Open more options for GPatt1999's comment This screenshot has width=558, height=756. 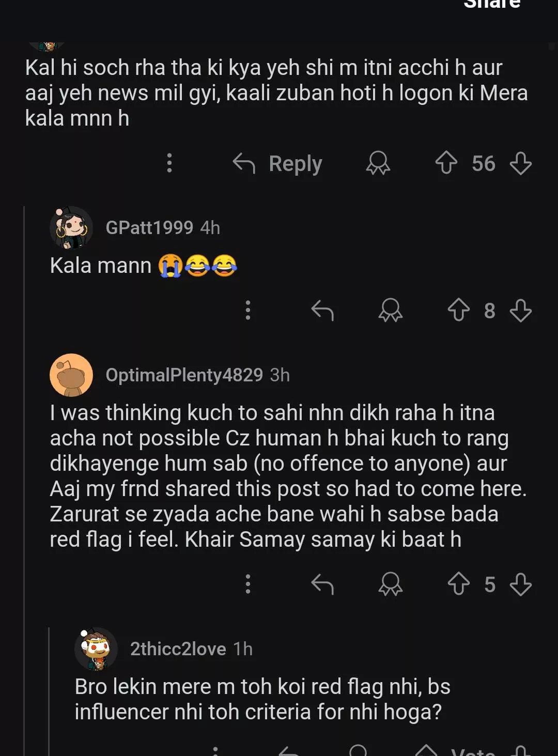[248, 311]
